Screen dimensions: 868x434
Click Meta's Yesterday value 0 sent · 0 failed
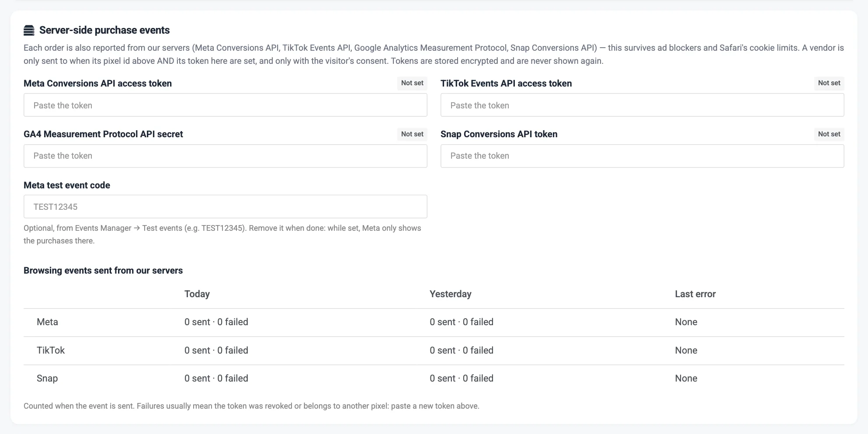[462, 322]
